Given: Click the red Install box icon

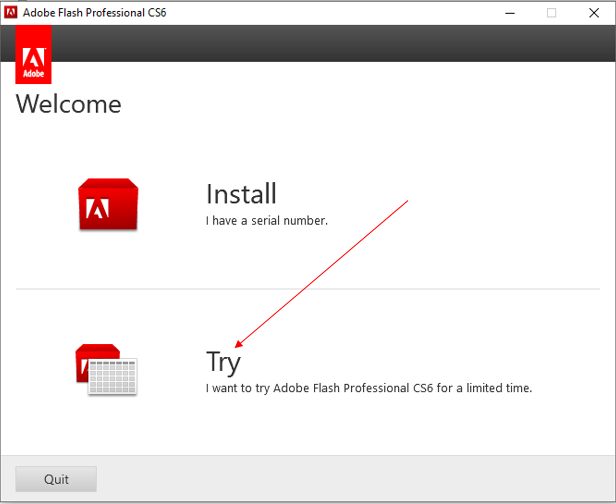Looking at the screenshot, I should tap(108, 204).
